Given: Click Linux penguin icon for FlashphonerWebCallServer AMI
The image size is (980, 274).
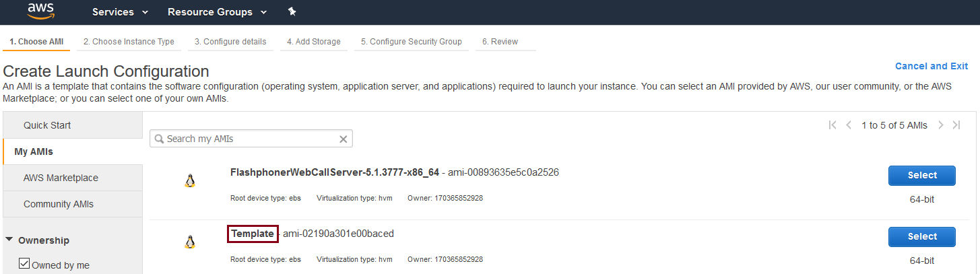Looking at the screenshot, I should tap(190, 180).
